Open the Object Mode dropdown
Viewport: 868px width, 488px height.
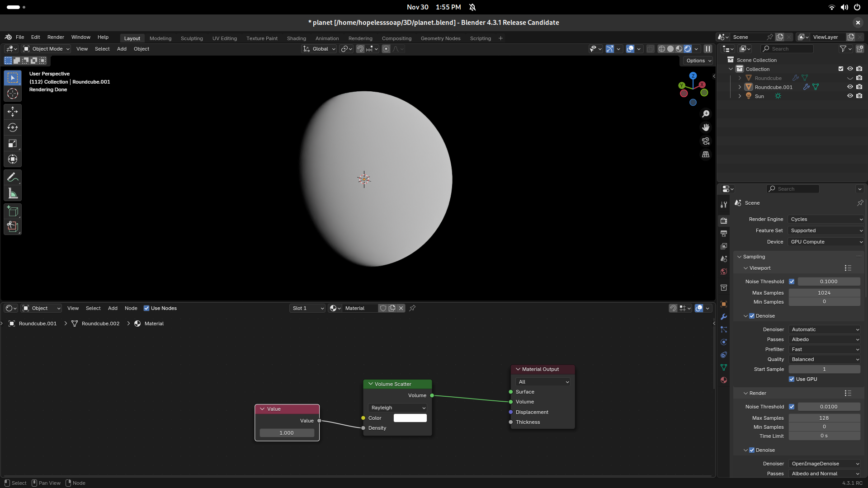click(x=46, y=49)
